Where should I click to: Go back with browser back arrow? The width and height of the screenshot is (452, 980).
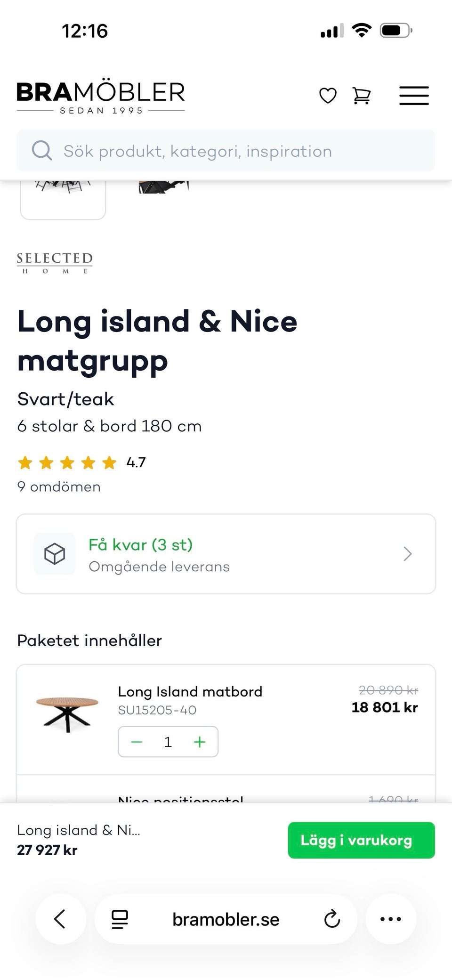click(60, 919)
